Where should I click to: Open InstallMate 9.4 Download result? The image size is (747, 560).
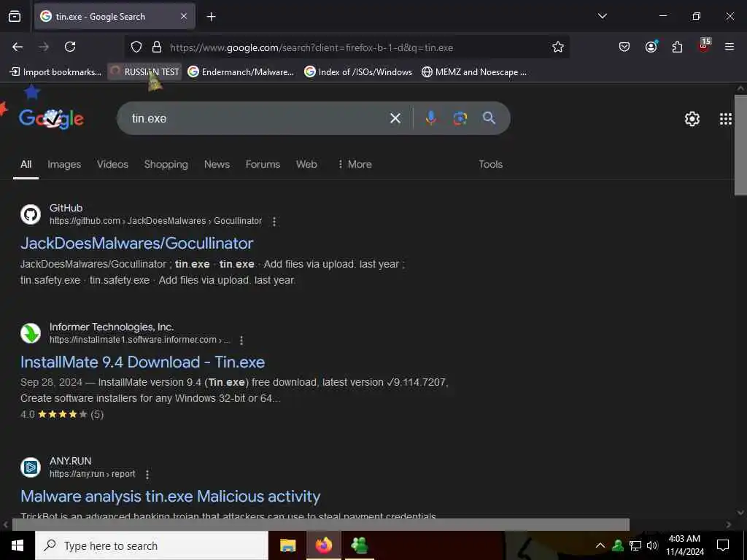pyautogui.click(x=142, y=362)
